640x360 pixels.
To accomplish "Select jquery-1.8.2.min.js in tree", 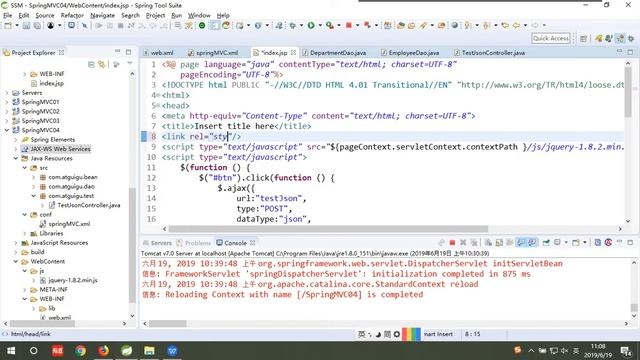I will point(73,280).
